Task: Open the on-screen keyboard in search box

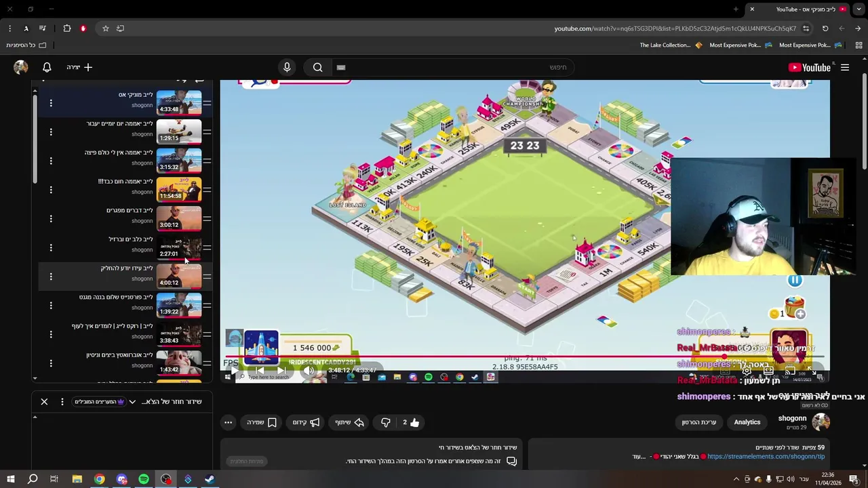Action: coord(341,67)
